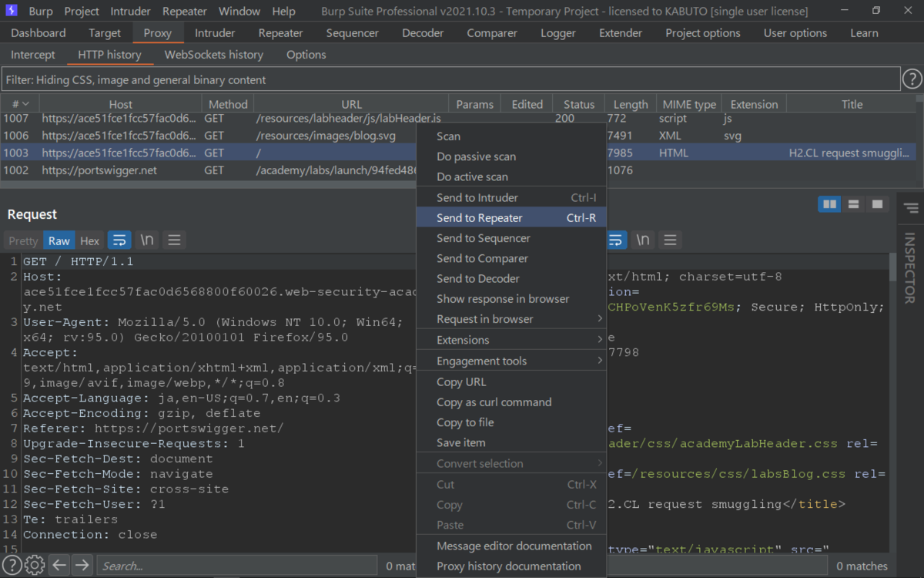Switch to the WebSockets history sub-tab
The image size is (924, 578).
[214, 55]
